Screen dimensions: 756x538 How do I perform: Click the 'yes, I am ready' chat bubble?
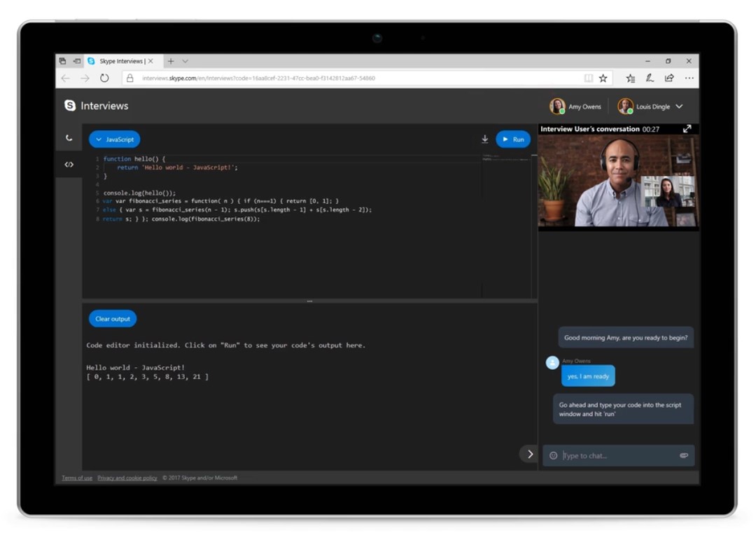coord(588,376)
